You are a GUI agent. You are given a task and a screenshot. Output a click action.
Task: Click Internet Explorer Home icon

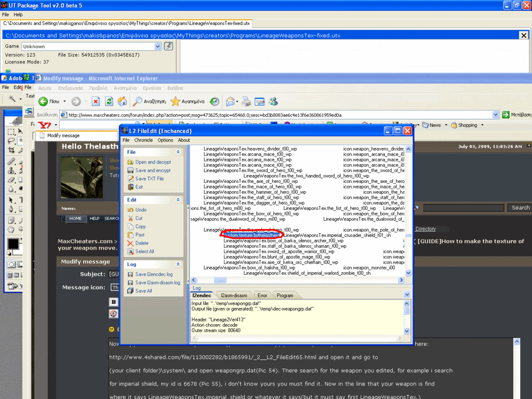123,101
